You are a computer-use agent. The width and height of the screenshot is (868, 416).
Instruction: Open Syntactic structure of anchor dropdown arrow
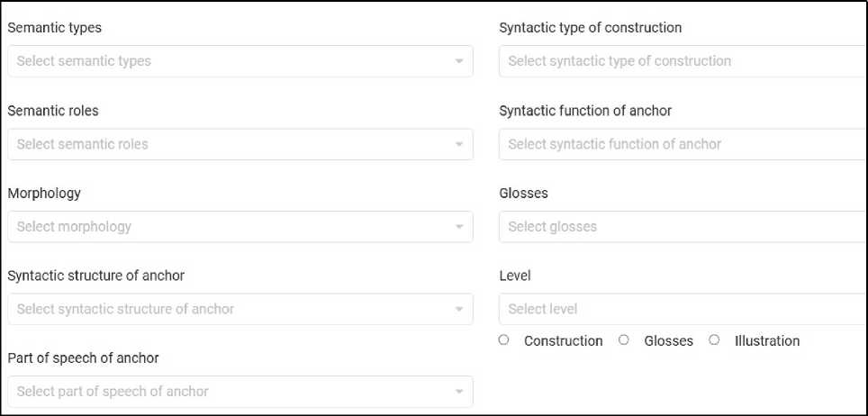[x=458, y=310]
